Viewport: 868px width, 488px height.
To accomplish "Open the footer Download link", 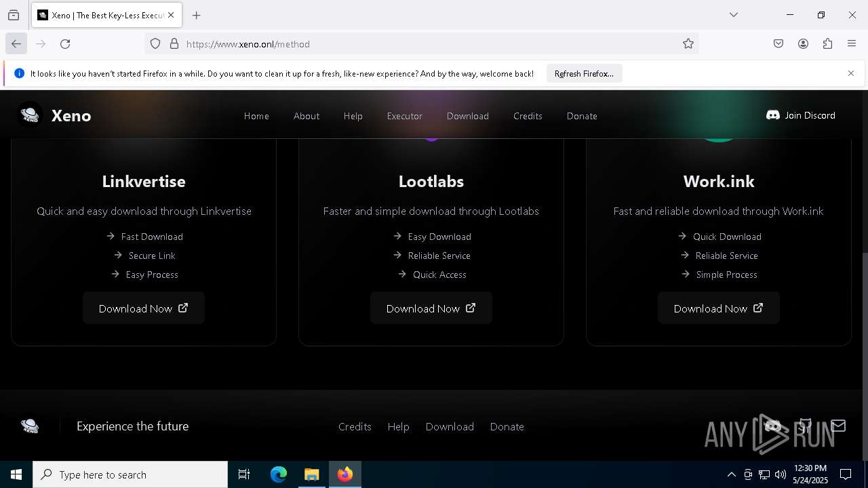I will pyautogui.click(x=450, y=426).
